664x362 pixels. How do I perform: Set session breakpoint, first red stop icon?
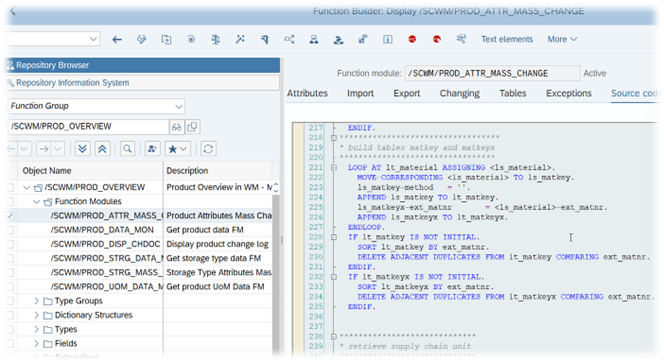point(412,39)
